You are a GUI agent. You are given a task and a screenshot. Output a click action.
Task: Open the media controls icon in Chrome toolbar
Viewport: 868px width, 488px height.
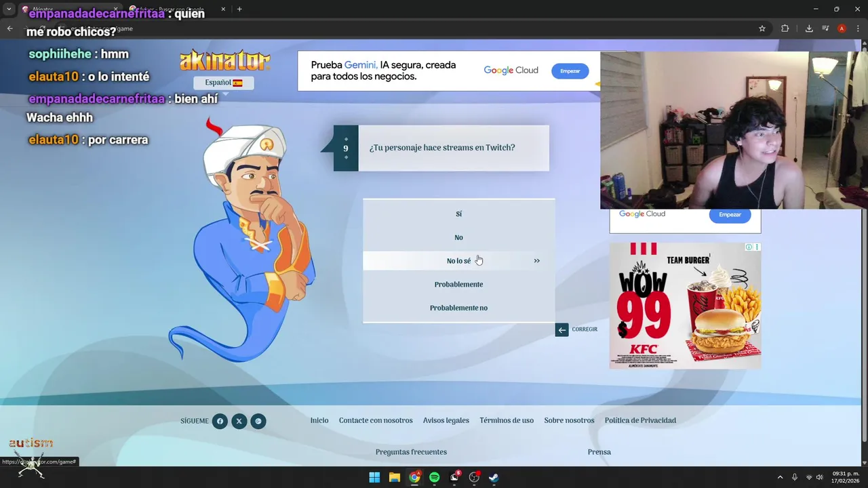click(825, 28)
